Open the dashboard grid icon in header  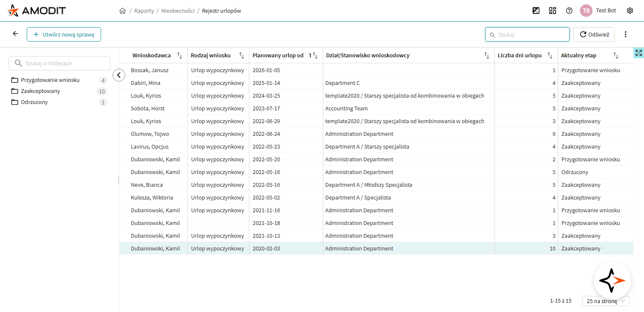point(552,11)
